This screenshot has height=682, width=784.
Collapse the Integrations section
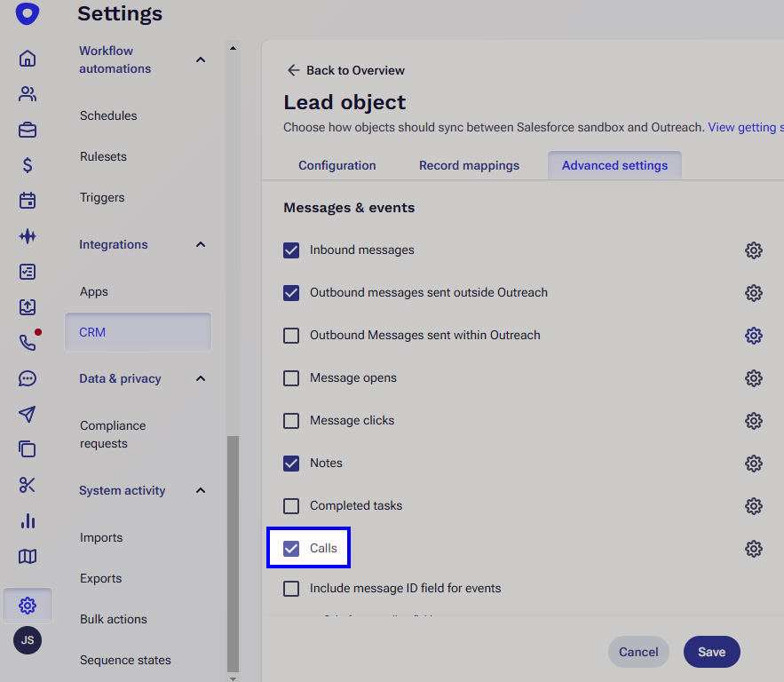pyautogui.click(x=201, y=243)
